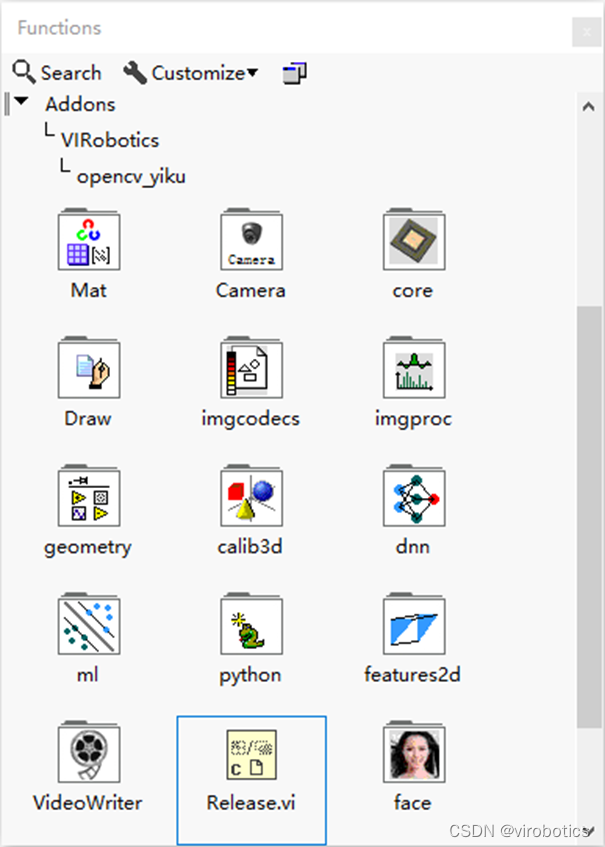Open the imgcodecs palette folder

coord(251,368)
